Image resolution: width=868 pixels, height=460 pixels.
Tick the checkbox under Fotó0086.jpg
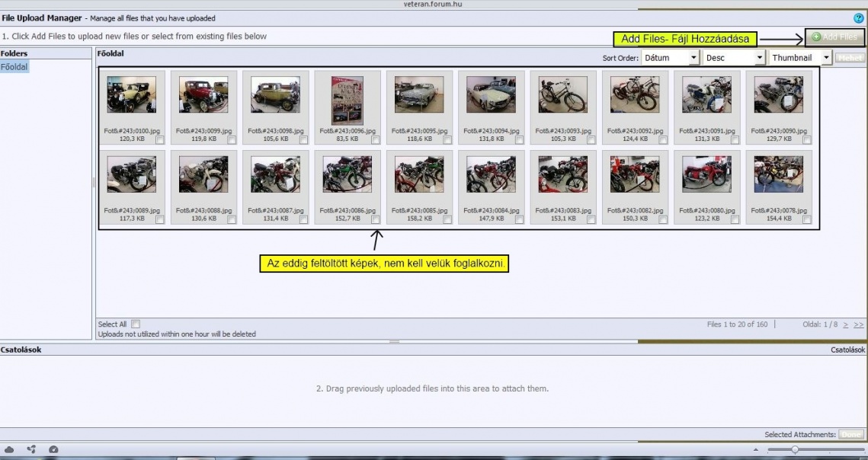coord(376,219)
